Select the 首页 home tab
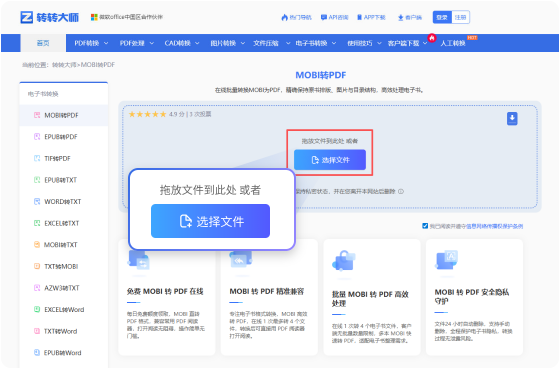This screenshot has height=369, width=560. (x=43, y=43)
